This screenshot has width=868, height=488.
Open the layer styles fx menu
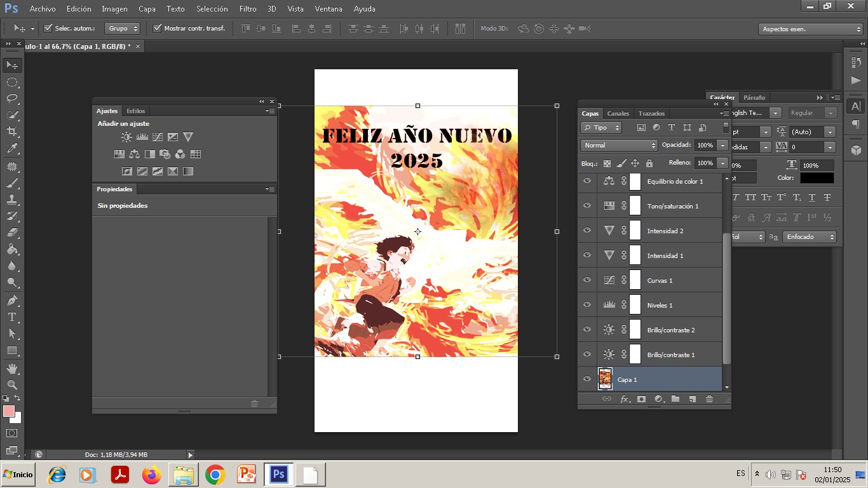coord(625,399)
